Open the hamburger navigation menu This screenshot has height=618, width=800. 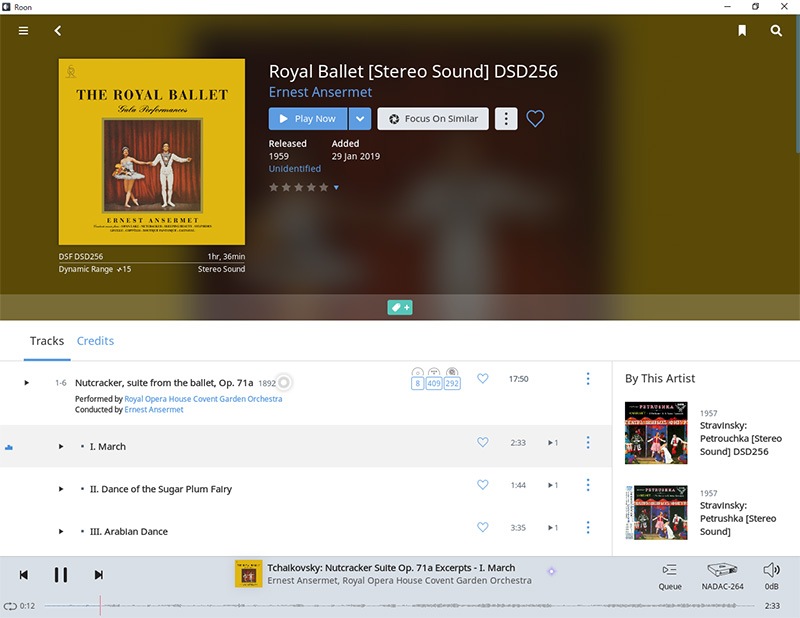tap(23, 31)
